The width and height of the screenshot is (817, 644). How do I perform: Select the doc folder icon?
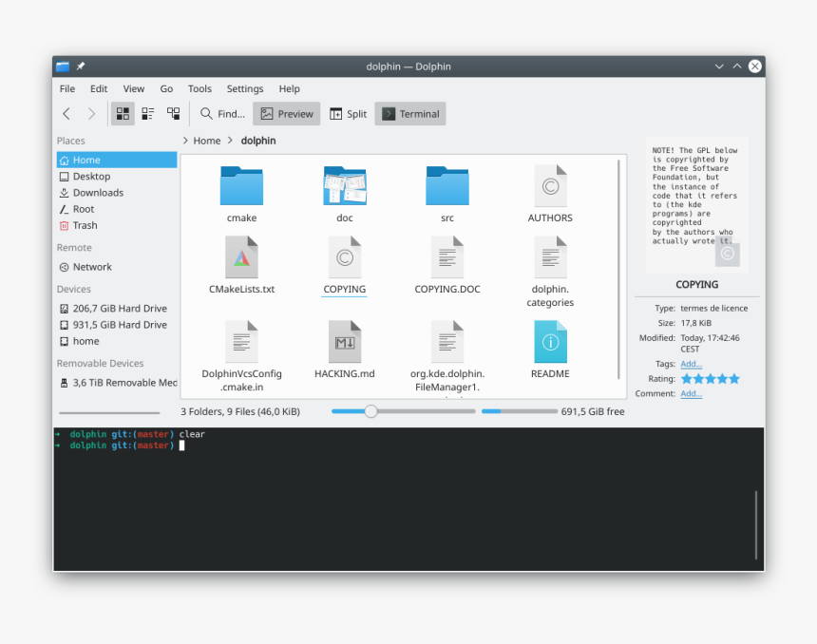(x=345, y=186)
